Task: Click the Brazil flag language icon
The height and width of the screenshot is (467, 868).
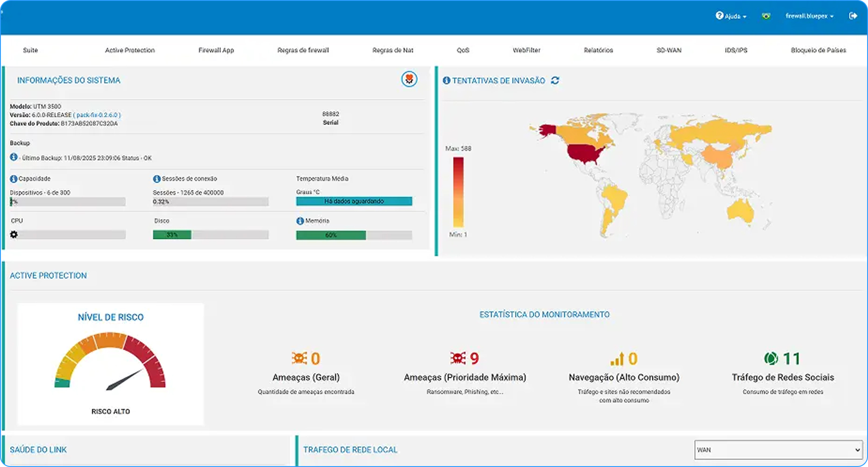Action: 766,16
